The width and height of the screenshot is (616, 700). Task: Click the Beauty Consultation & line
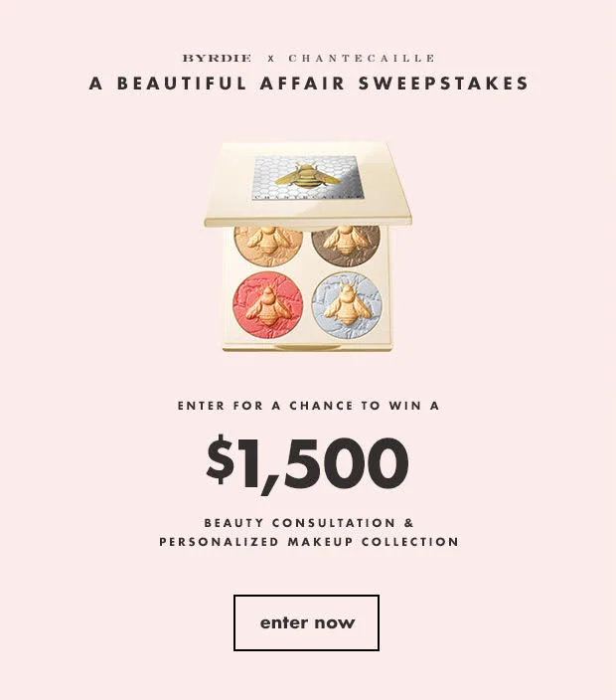(x=309, y=523)
